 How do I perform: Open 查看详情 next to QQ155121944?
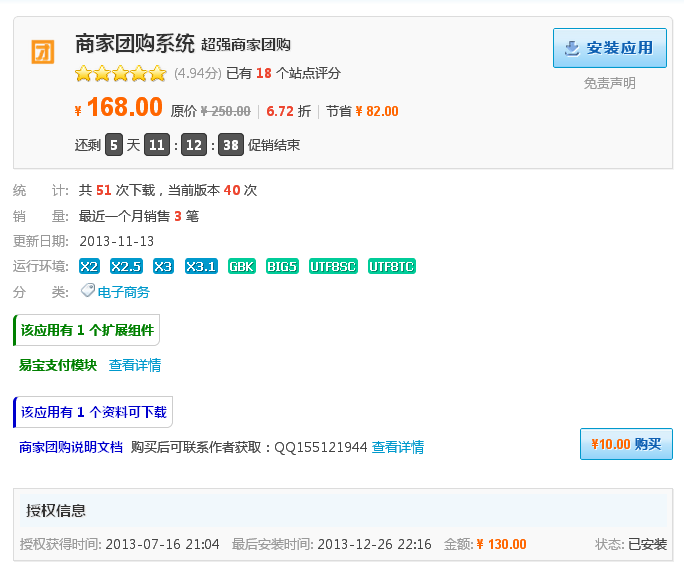[x=398, y=447]
